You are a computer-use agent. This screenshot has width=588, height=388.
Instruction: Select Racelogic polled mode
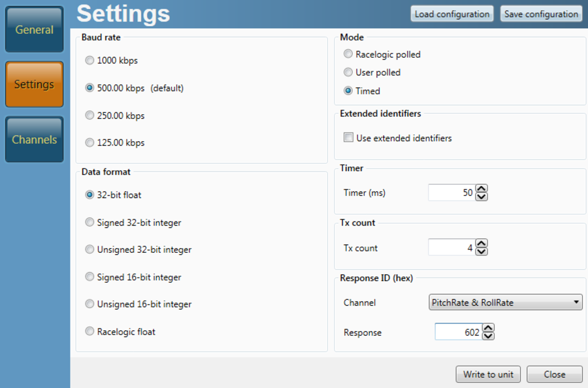[348, 54]
